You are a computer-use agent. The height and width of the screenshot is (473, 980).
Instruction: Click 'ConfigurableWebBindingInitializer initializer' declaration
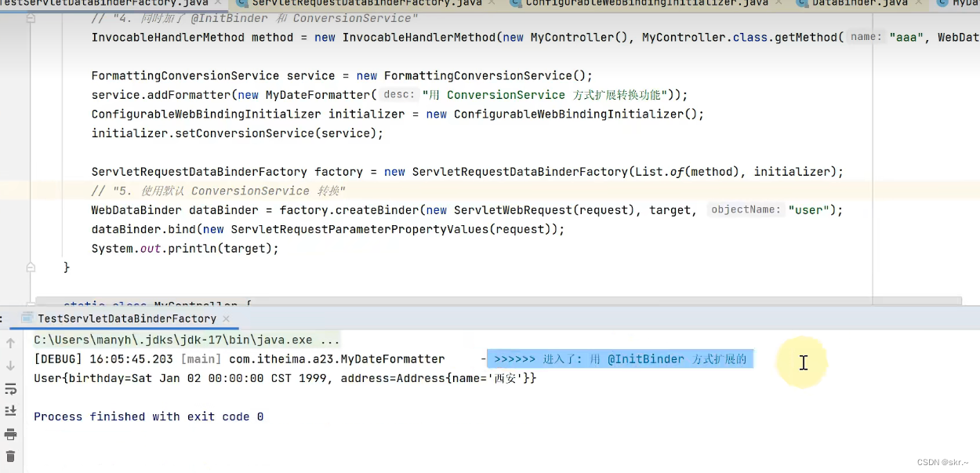pyautogui.click(x=249, y=115)
